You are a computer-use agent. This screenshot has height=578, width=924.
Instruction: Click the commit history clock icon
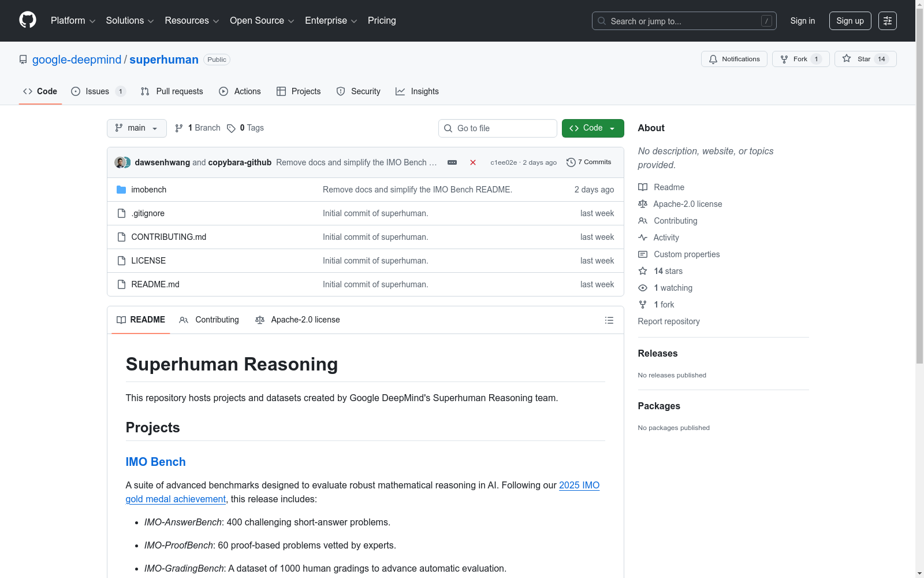pos(571,162)
